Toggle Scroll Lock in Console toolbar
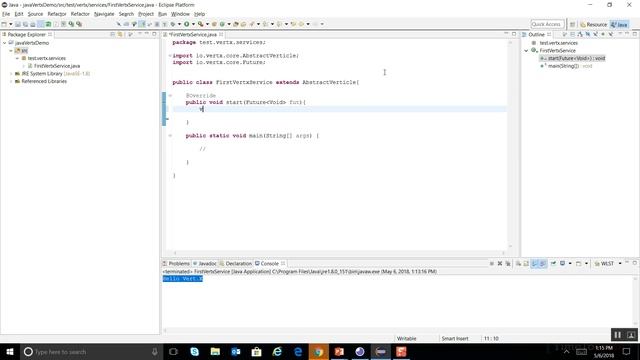The width and height of the screenshot is (640, 360). (x=526, y=264)
